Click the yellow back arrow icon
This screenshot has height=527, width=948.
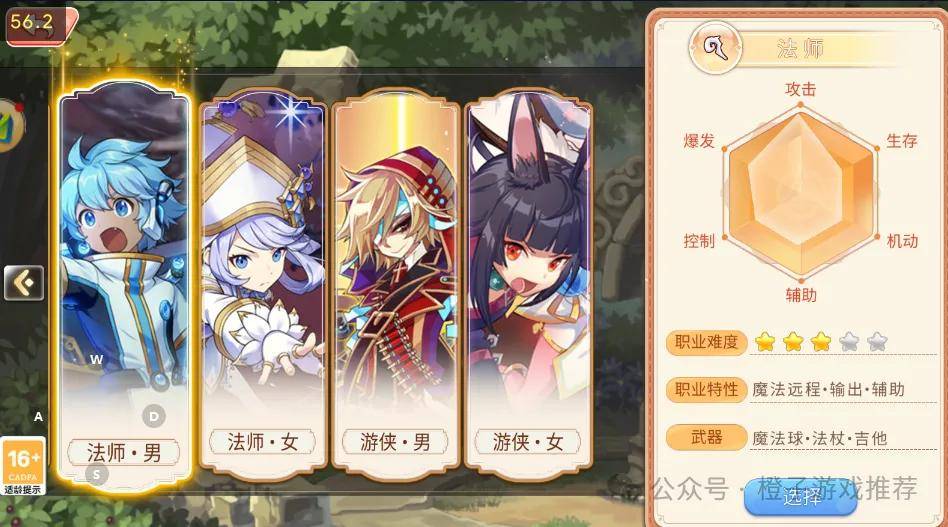24,282
